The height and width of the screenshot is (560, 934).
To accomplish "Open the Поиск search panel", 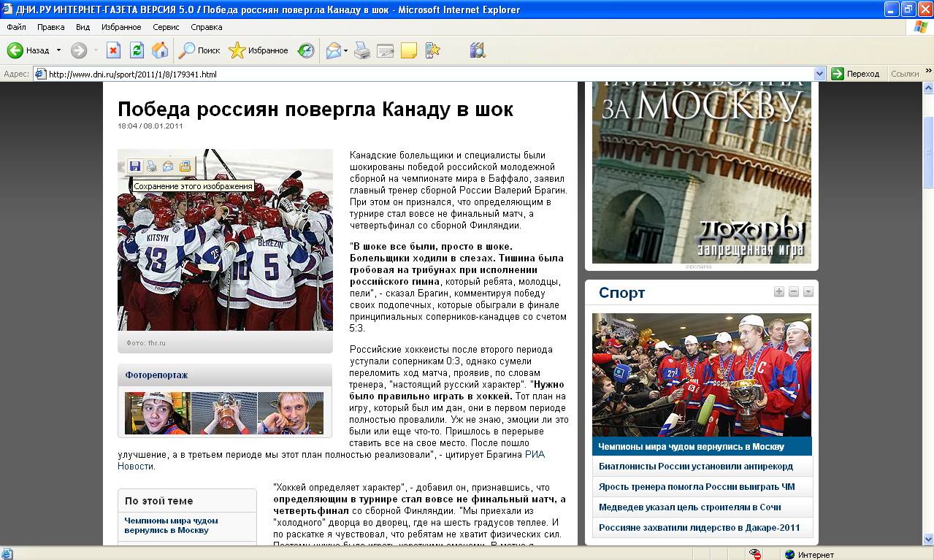I will (x=199, y=50).
